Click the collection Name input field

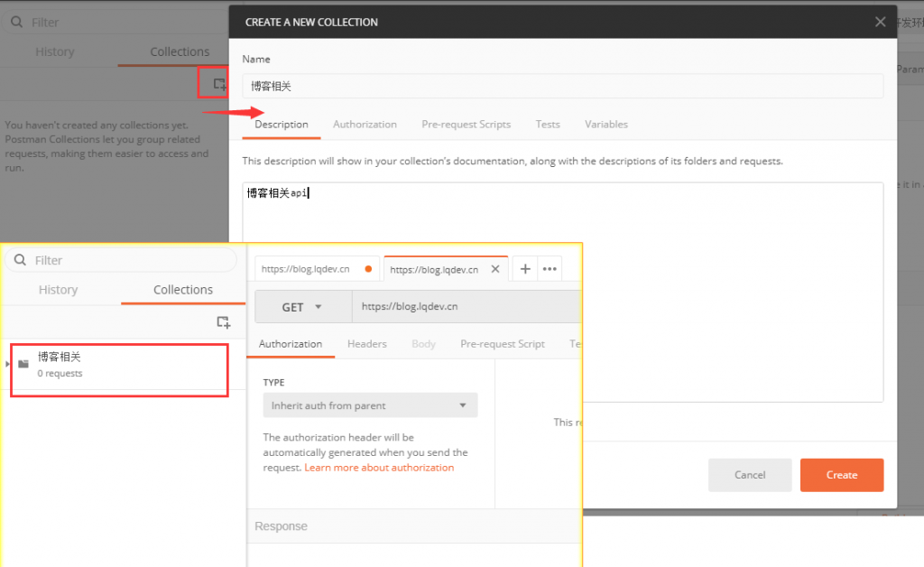point(563,86)
